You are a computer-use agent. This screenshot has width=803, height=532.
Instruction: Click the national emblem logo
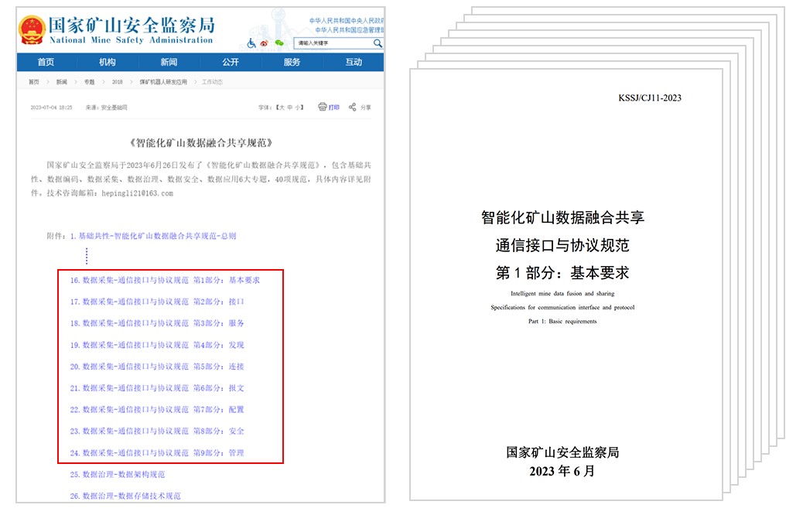tap(32, 30)
